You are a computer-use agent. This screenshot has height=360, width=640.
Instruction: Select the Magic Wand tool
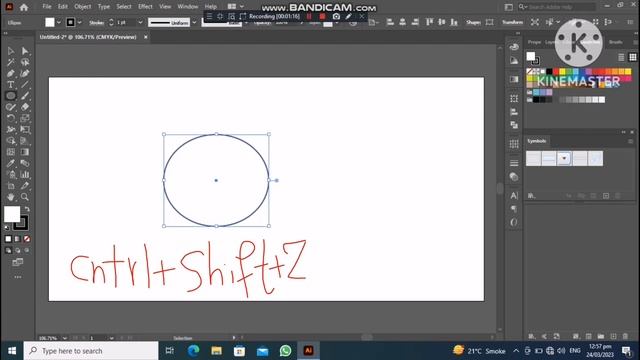11,62
